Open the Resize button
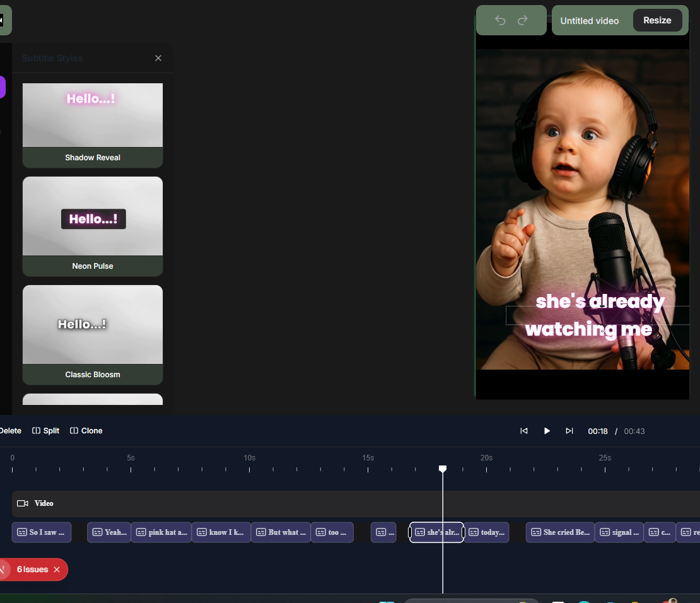 tap(657, 20)
